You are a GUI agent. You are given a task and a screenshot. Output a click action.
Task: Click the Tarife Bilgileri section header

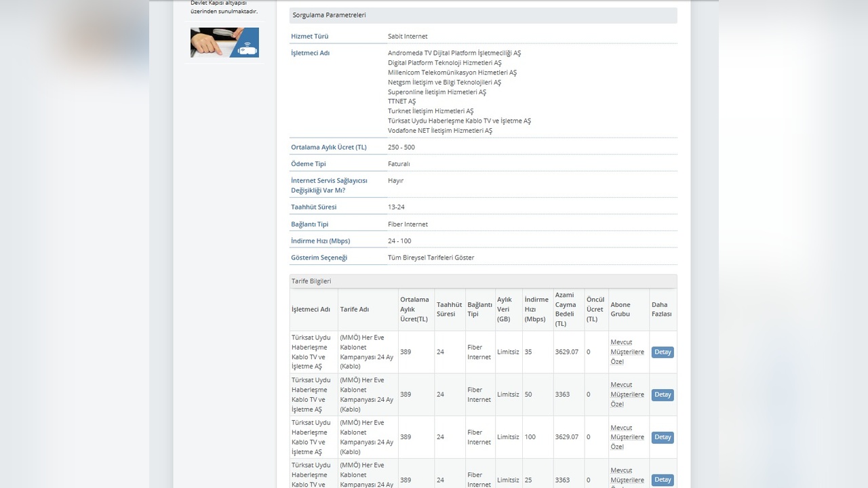click(x=483, y=281)
